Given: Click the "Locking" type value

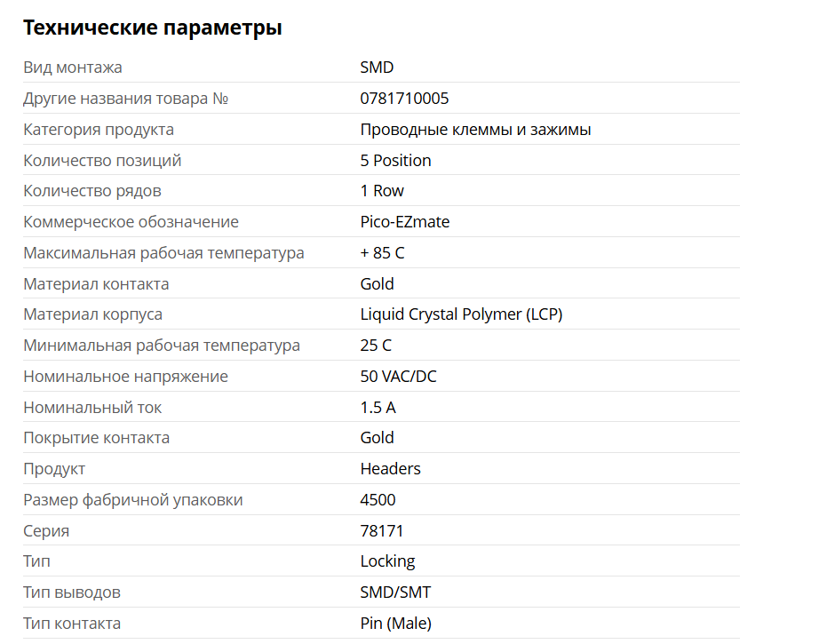Looking at the screenshot, I should tap(387, 561).
